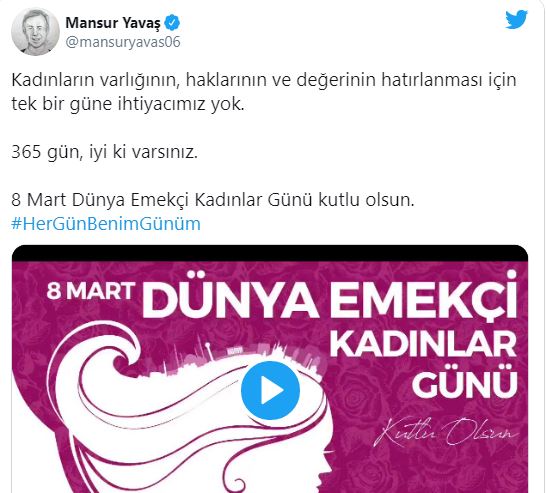546x493 pixels.
Task: Open Mansur Yavaş's profile avatar
Action: (35, 31)
